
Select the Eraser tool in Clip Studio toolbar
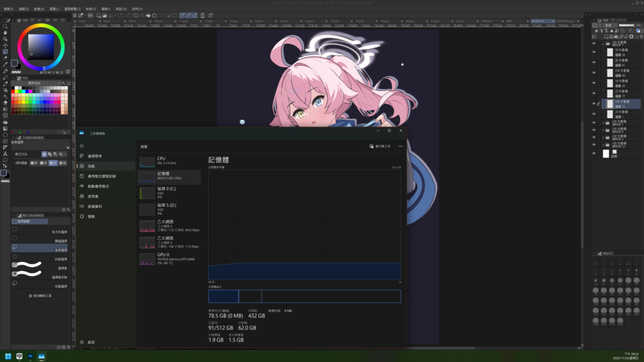pyautogui.click(x=5, y=102)
